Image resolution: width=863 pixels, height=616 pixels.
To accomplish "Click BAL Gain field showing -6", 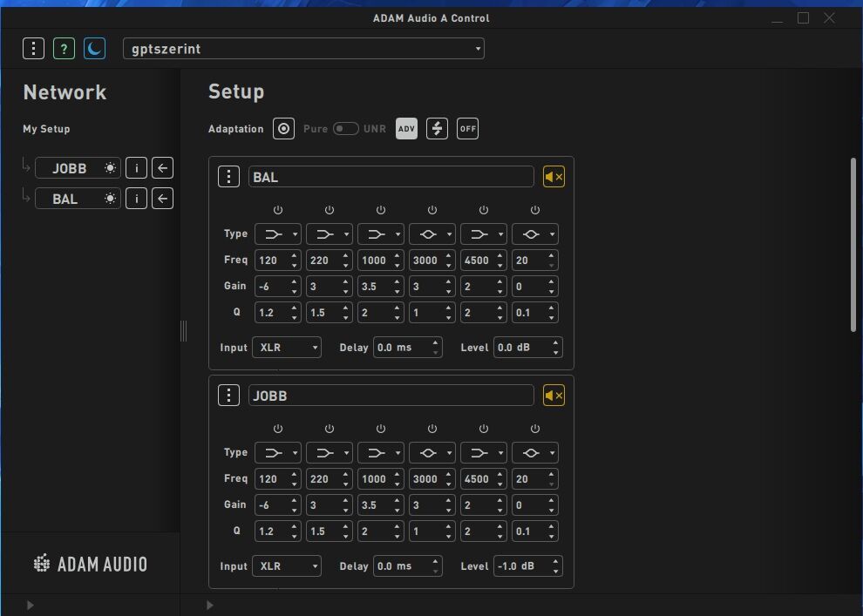I will point(278,286).
